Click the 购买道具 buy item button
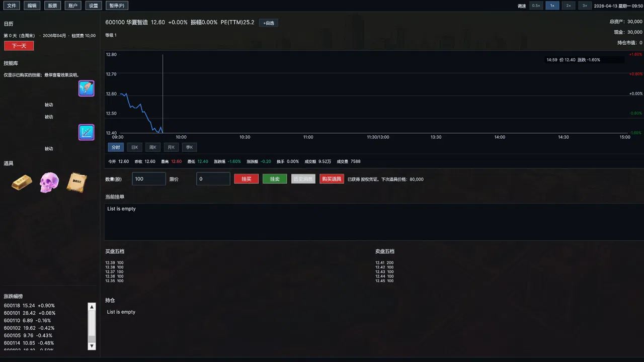644x362 pixels. [332, 179]
